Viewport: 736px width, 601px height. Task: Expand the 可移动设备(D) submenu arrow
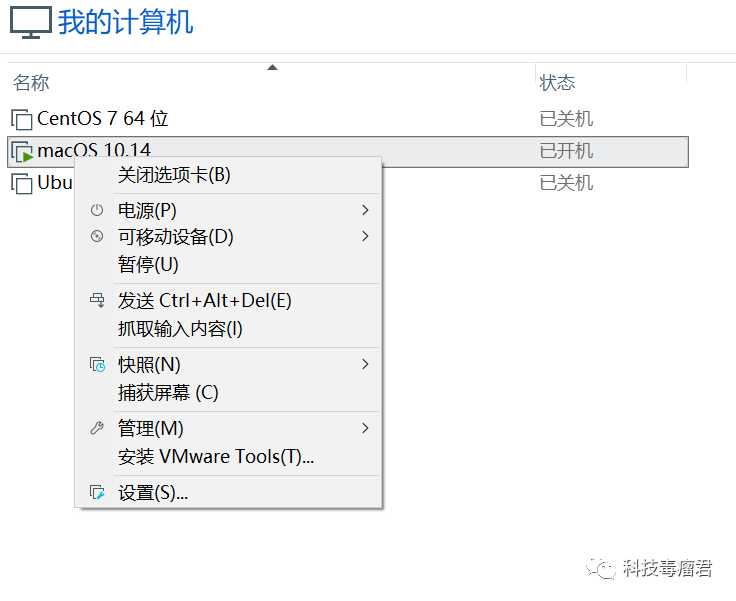click(x=365, y=237)
